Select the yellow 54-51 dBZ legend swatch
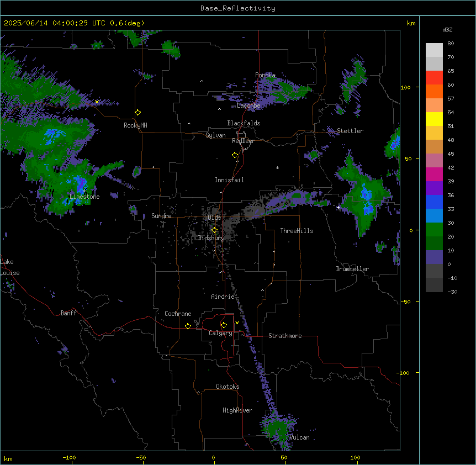 (434, 119)
